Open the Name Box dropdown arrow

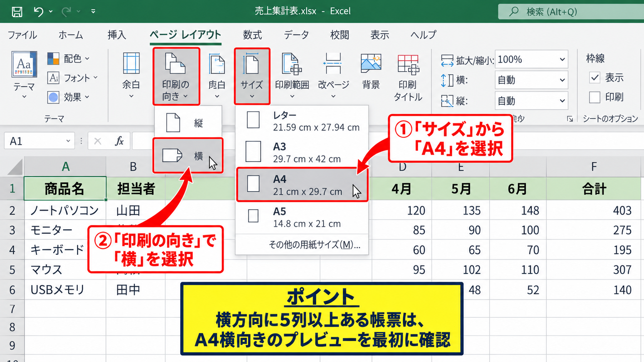tap(68, 141)
